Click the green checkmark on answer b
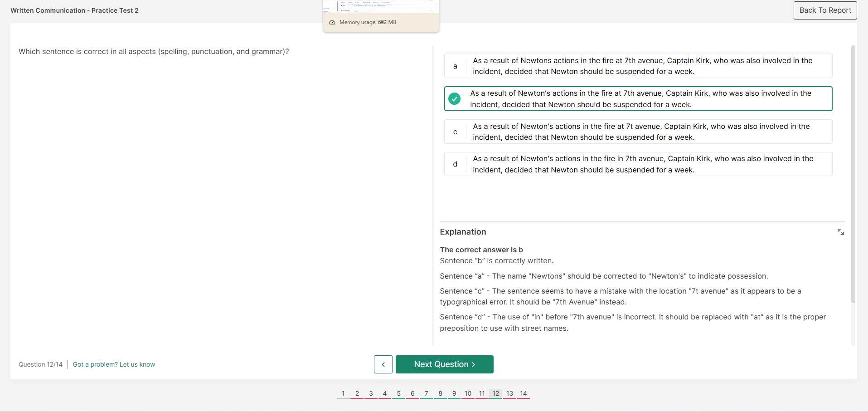 coord(454,99)
